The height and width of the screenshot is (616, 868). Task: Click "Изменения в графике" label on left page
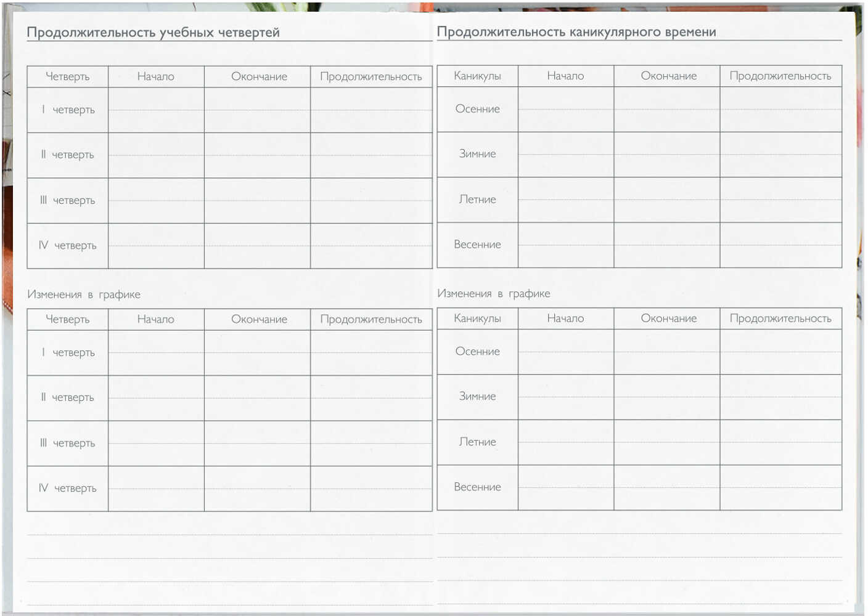pos(84,294)
